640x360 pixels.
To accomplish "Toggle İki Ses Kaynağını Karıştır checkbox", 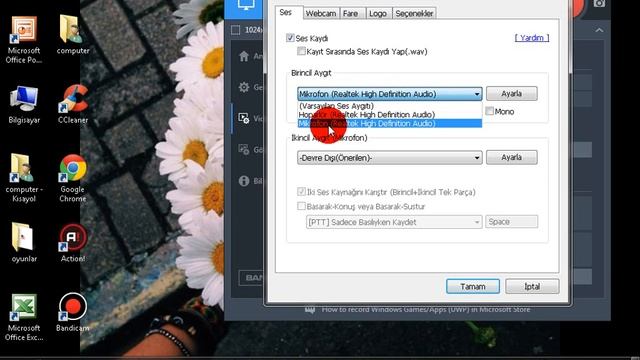I will pos(301,191).
